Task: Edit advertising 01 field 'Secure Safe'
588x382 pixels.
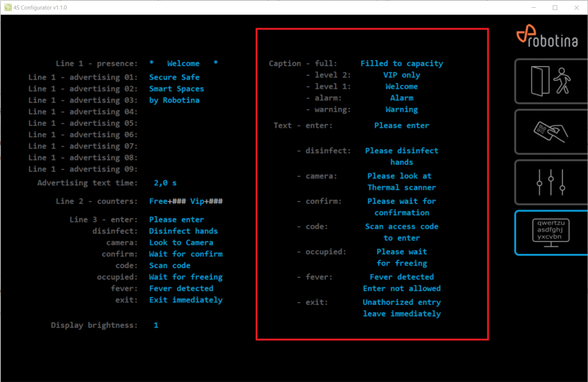Action: [x=174, y=77]
